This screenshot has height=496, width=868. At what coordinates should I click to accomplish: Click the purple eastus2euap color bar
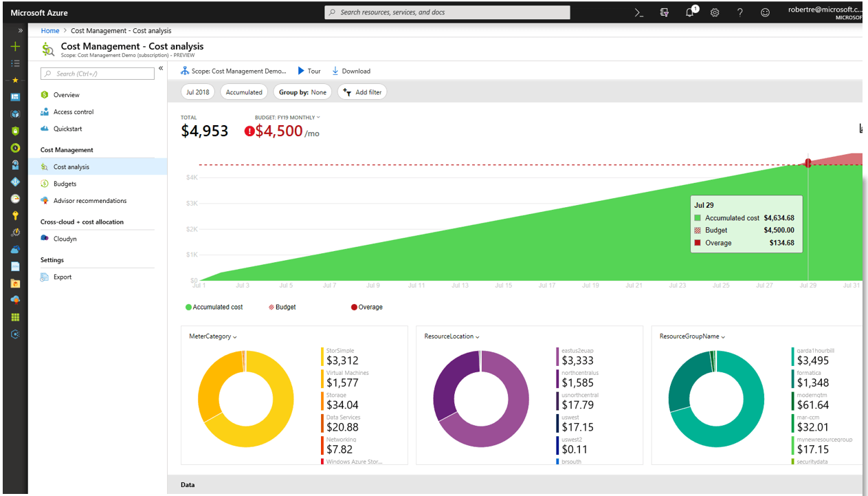[x=557, y=356]
